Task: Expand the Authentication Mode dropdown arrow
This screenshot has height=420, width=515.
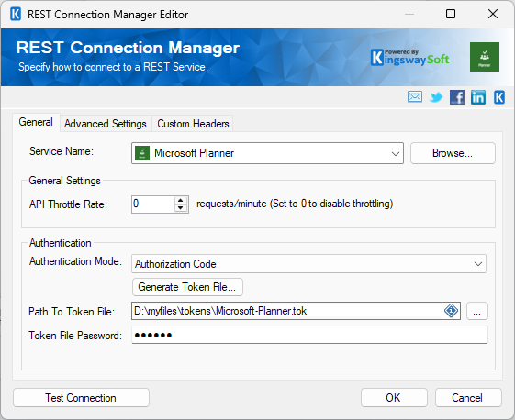Action: [478, 264]
